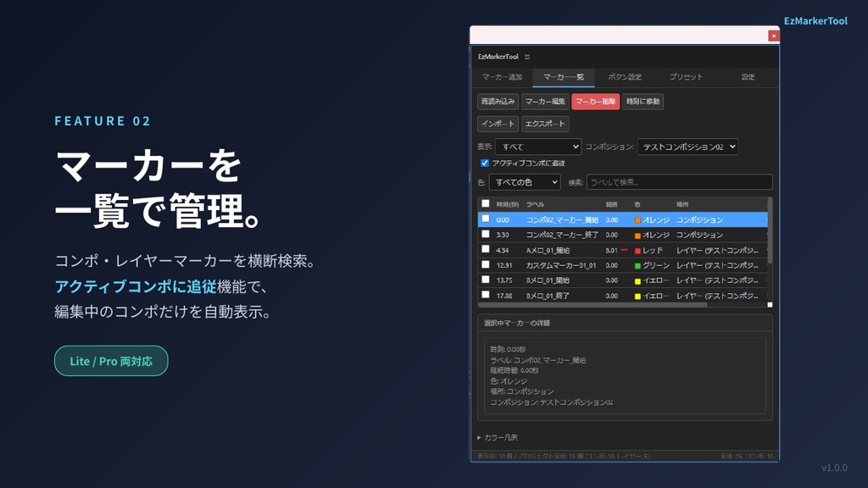Open the コンポジション dropdown showing テストコンポジション02
The height and width of the screenshot is (488, 868).
(x=688, y=147)
